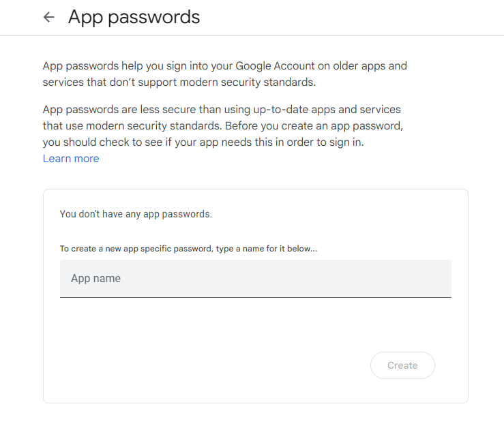Select the disabled Create button in the card
Screen dimensions: 504x430
pos(402,365)
